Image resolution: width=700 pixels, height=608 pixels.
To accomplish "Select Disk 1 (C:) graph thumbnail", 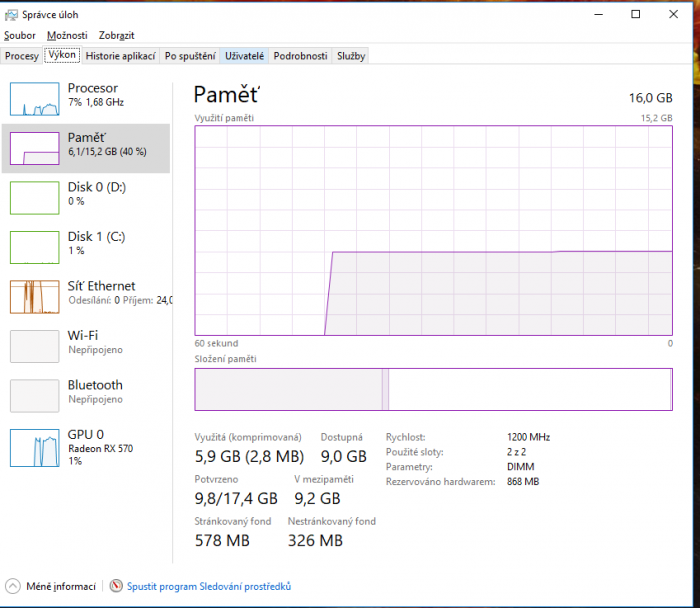I will tap(35, 247).
